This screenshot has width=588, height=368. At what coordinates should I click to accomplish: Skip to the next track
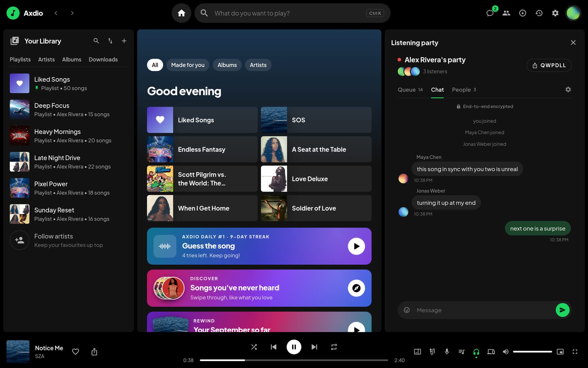point(314,347)
